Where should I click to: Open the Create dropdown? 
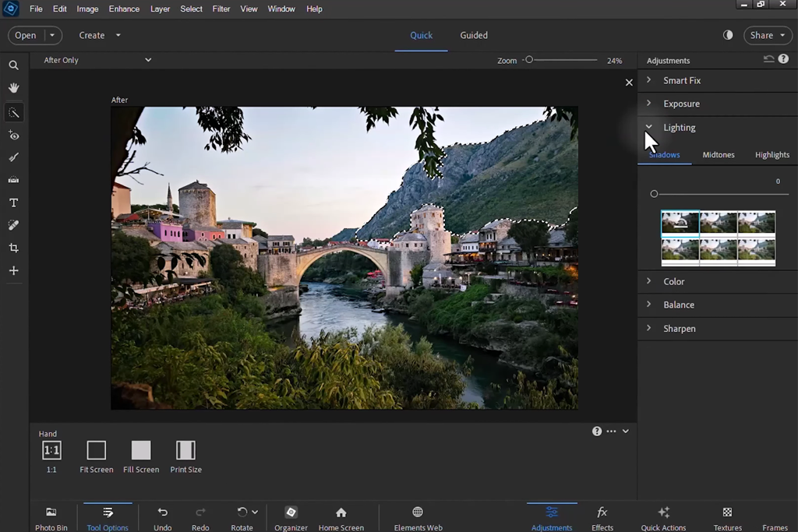pyautogui.click(x=99, y=35)
